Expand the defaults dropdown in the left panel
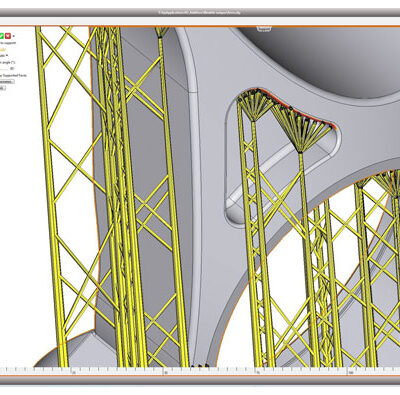The height and width of the screenshot is (395, 400). [x=4, y=55]
